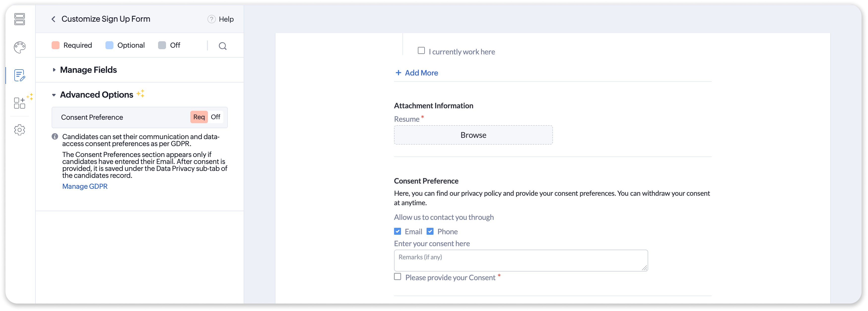
Task: Open the theme palette sidebar icon
Action: click(20, 47)
